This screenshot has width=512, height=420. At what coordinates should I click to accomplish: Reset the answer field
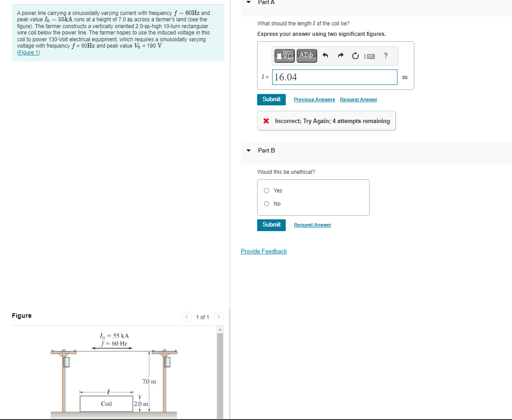(356, 56)
